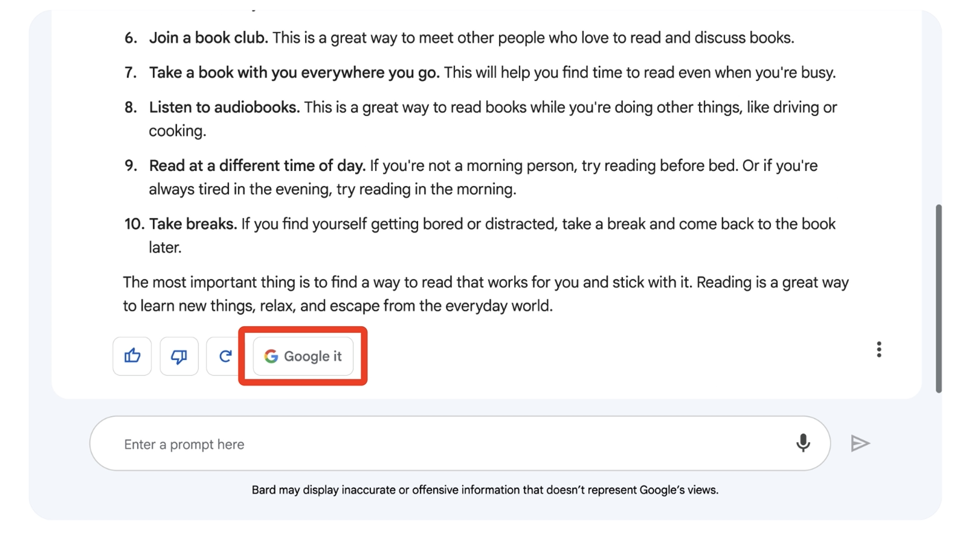Click the Bard inaccurate information disclaimer text
Viewport: 980px width, 540px height.
[485, 490]
